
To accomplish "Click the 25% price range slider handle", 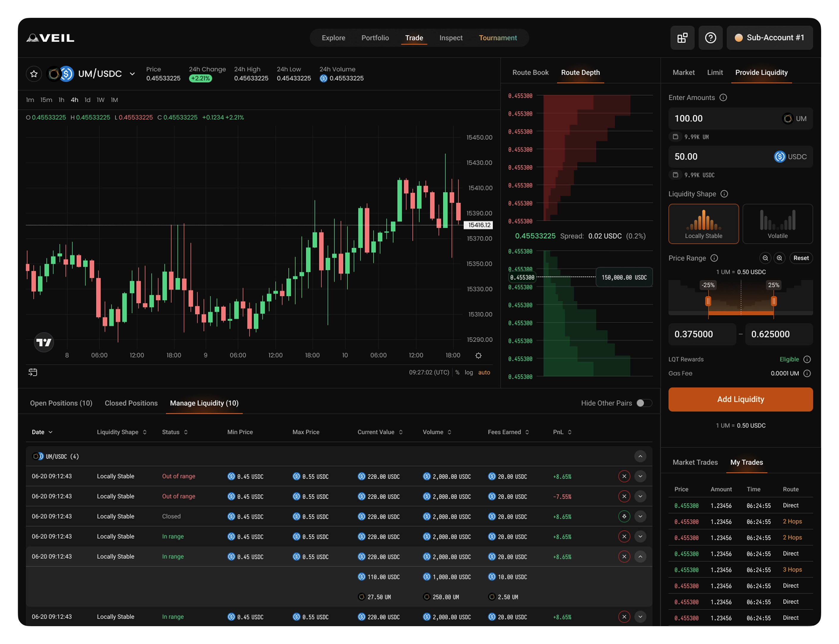I will (774, 301).
